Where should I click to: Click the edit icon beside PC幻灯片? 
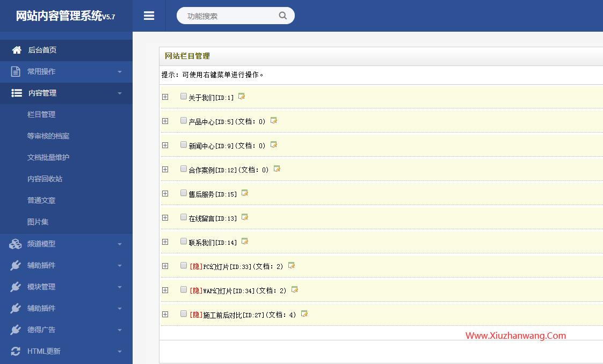pos(292,266)
